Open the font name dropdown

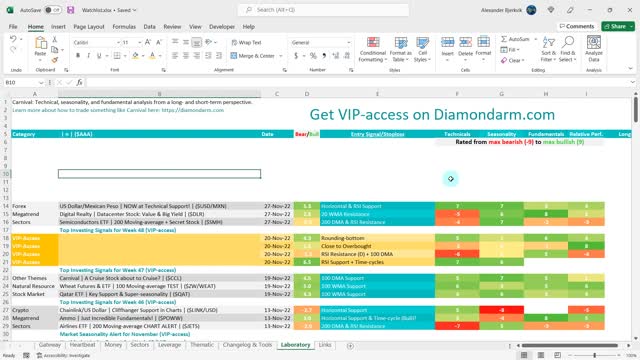118,42
